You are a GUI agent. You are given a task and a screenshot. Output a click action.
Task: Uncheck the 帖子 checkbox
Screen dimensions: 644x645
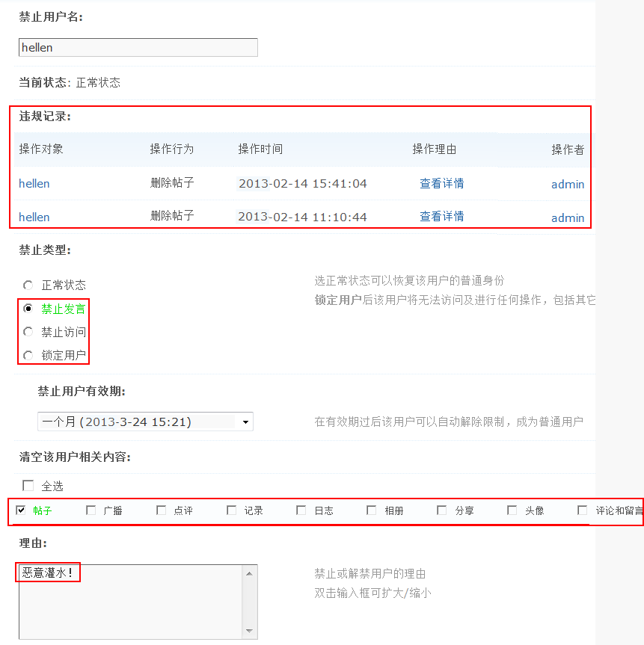pyautogui.click(x=21, y=510)
